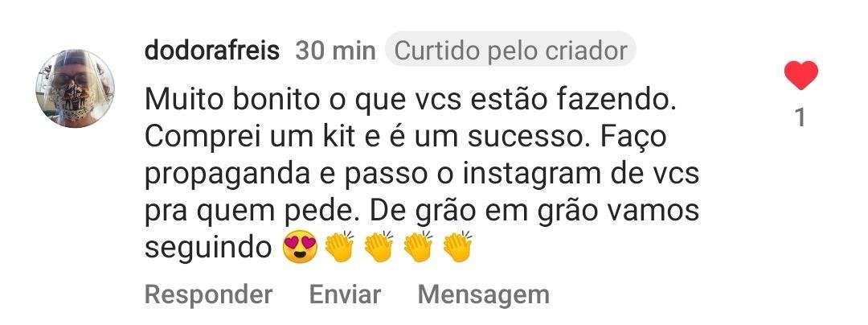868x325 pixels.
Task: Click the word seguindo before the emojis
Action: click(209, 249)
